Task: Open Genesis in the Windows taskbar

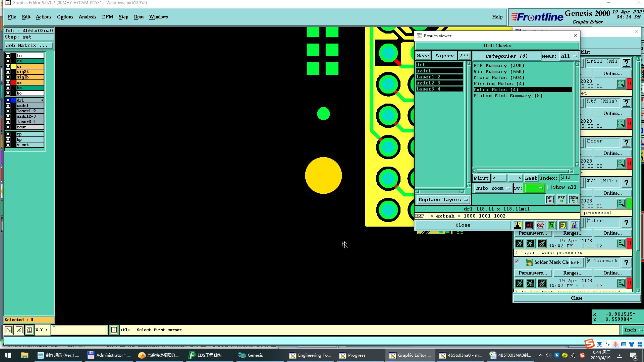Action: (x=255, y=355)
